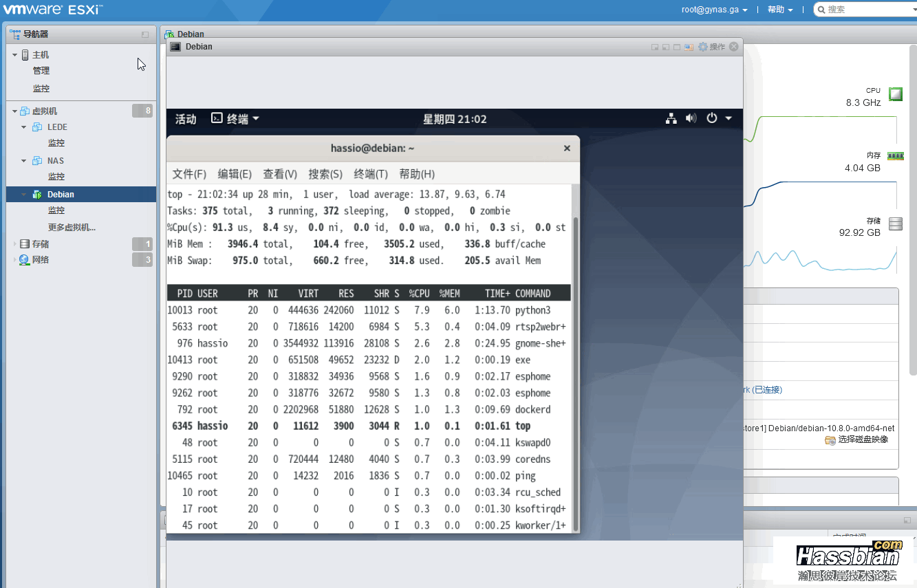Image resolution: width=917 pixels, height=588 pixels.
Task: Collapse the 主机 tree node
Action: pyautogui.click(x=14, y=55)
